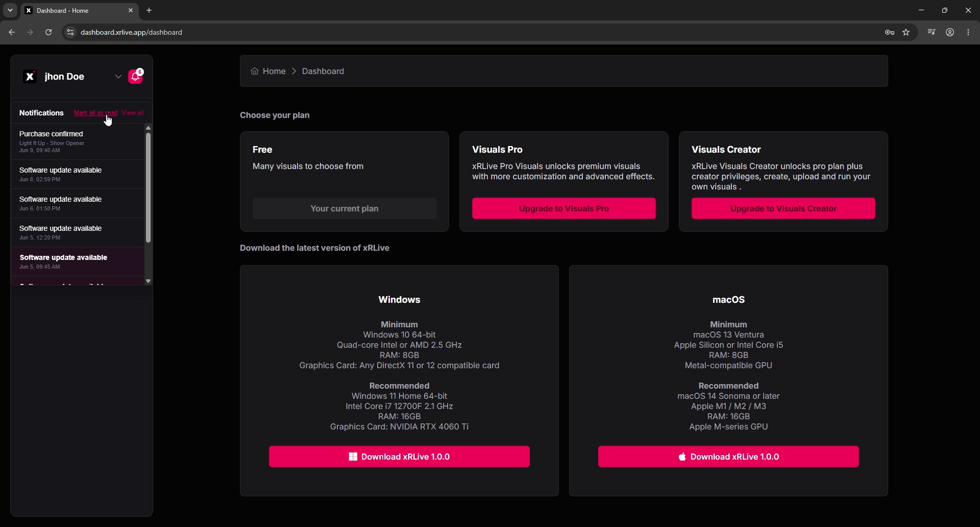Select the Dashboard - Home tab
Screen dimensions: 980x527
pyautogui.click(x=79, y=10)
